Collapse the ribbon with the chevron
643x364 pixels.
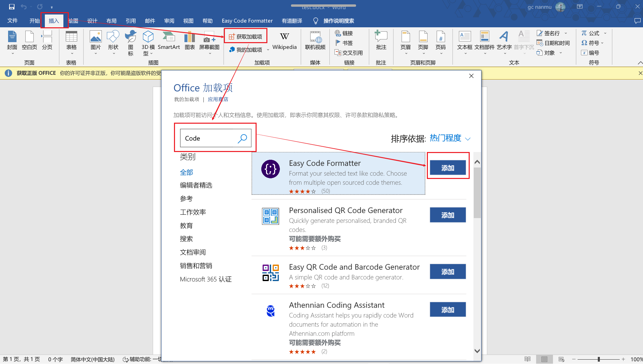[x=640, y=63]
